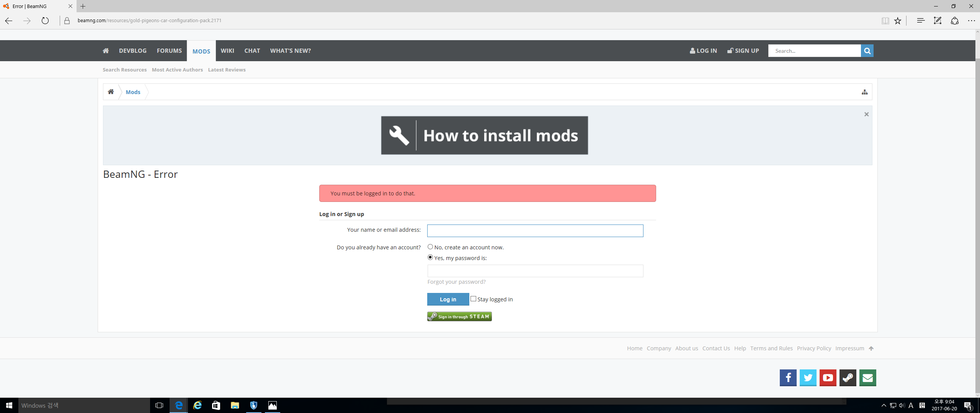Select 'Yes, my password is' option
This screenshot has width=980, height=413.
click(x=430, y=258)
